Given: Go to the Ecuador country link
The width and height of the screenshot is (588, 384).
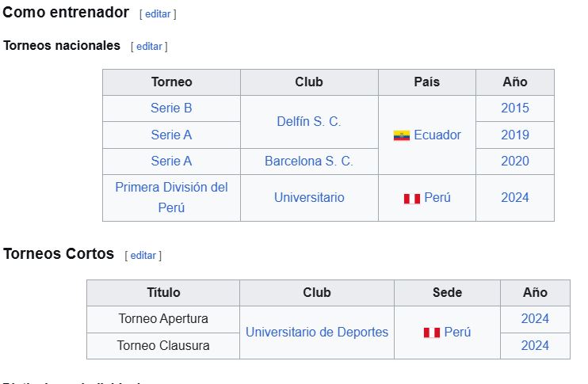Looking at the screenshot, I should click(437, 135).
